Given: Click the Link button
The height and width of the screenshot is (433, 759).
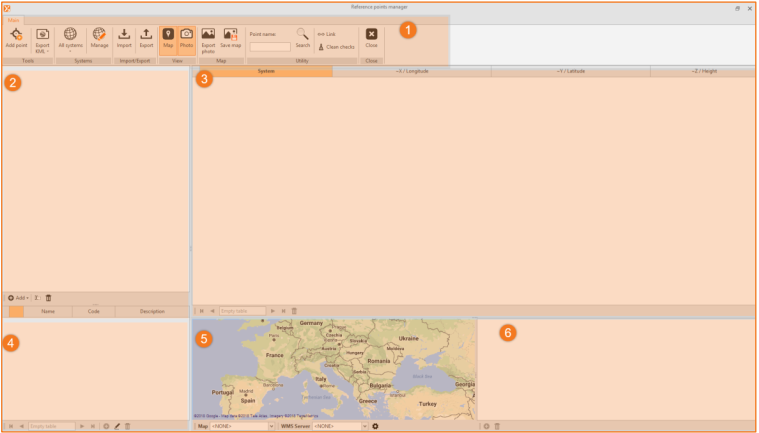Looking at the screenshot, I should [326, 34].
